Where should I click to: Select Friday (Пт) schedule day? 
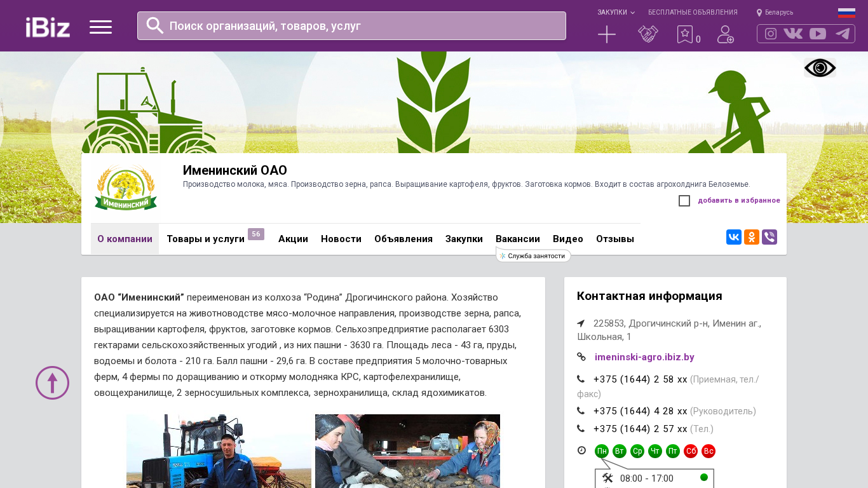pyautogui.click(x=673, y=451)
